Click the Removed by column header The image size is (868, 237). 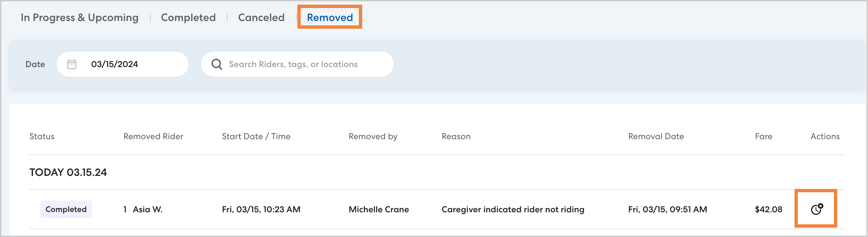tap(373, 136)
